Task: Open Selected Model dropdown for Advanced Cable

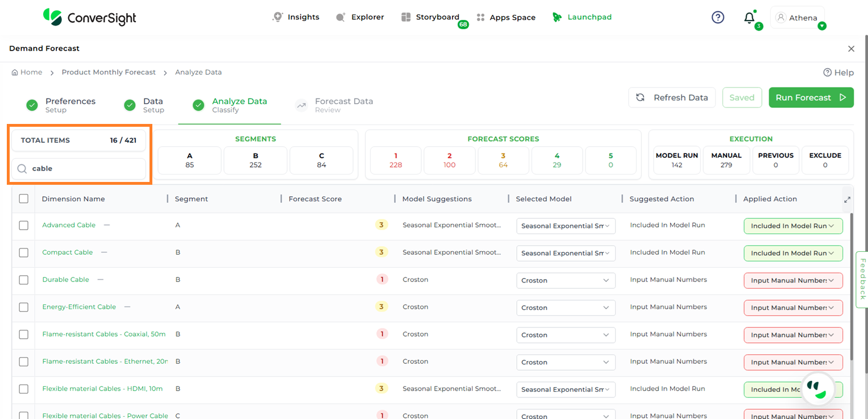Action: pos(566,226)
